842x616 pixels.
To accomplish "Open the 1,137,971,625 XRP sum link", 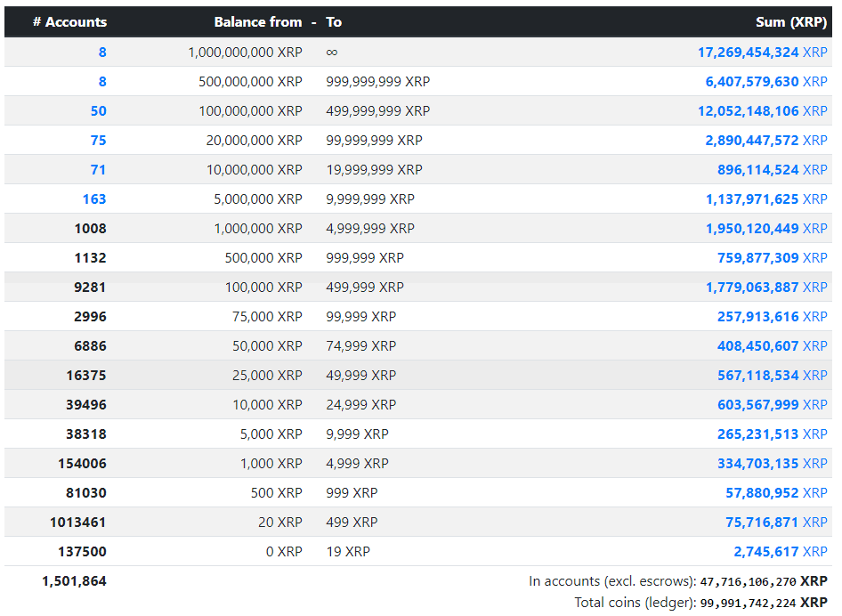I will pyautogui.click(x=766, y=199).
